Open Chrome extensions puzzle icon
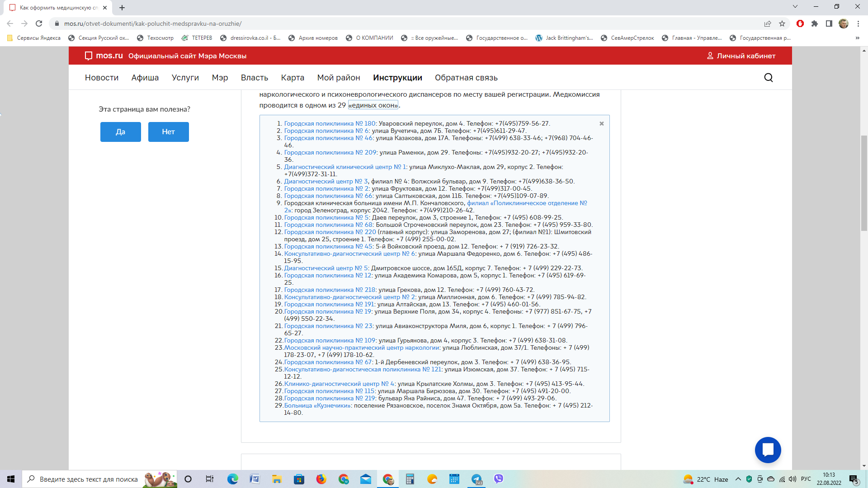 coord(814,23)
